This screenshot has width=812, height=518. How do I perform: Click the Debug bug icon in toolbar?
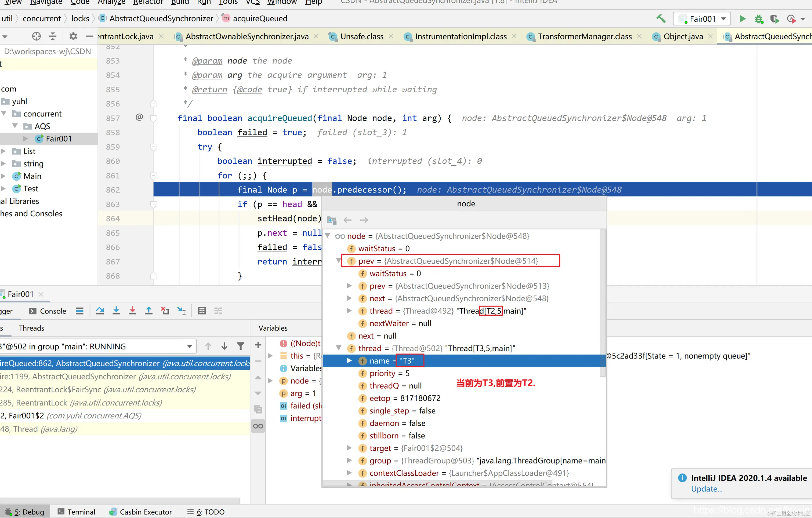point(759,19)
